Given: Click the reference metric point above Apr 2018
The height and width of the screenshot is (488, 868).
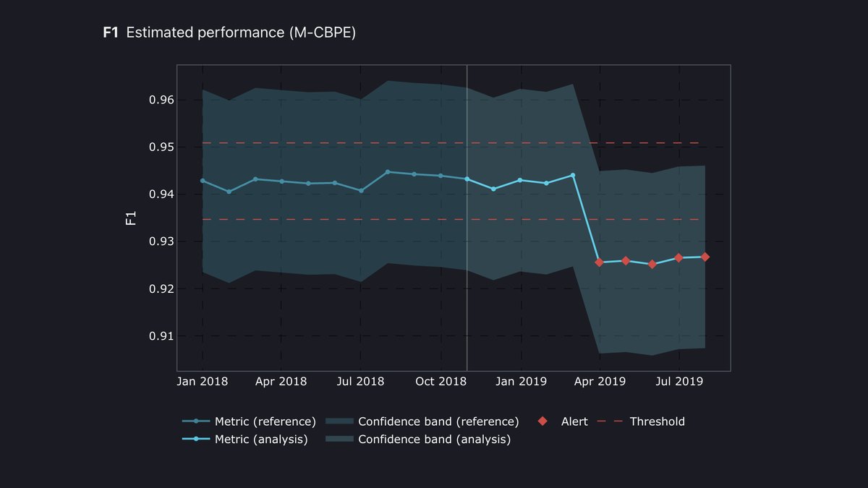Looking at the screenshot, I should coord(282,181).
